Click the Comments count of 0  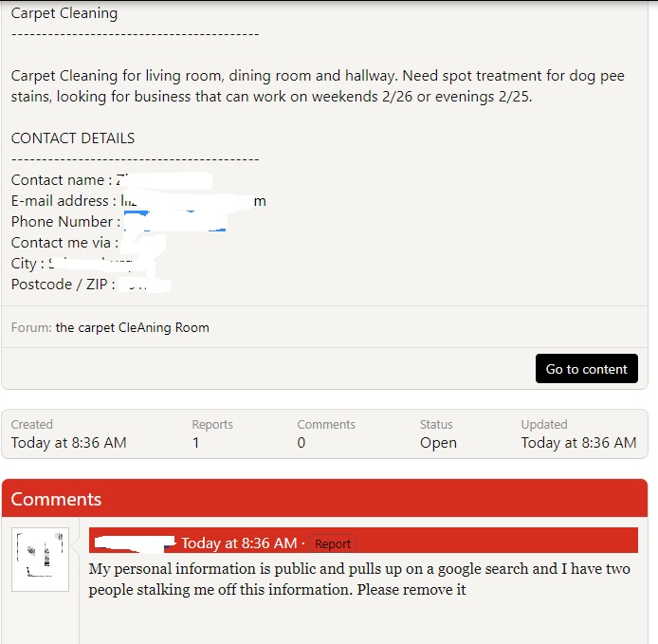(x=302, y=443)
